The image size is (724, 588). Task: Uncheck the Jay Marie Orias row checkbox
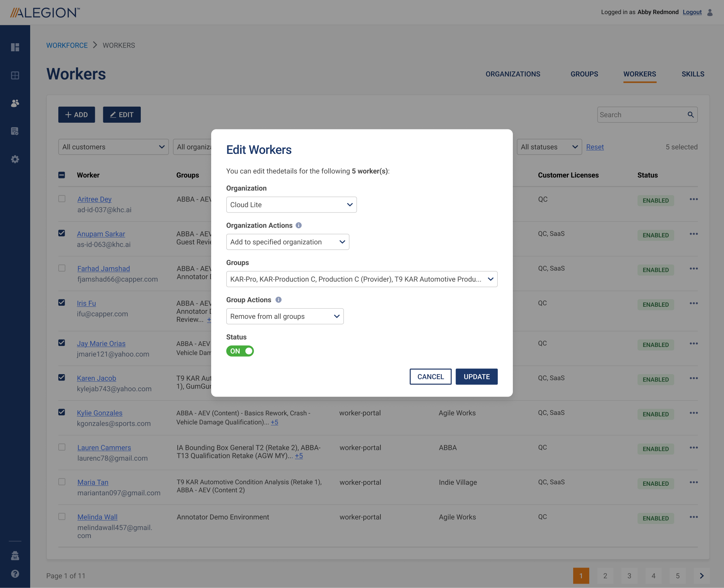pos(62,343)
